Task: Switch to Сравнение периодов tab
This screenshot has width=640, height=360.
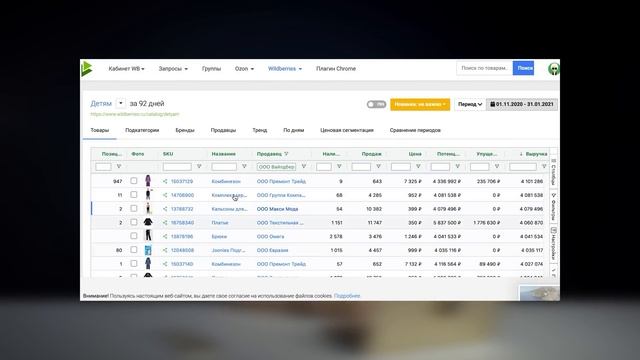Action: coord(415,130)
